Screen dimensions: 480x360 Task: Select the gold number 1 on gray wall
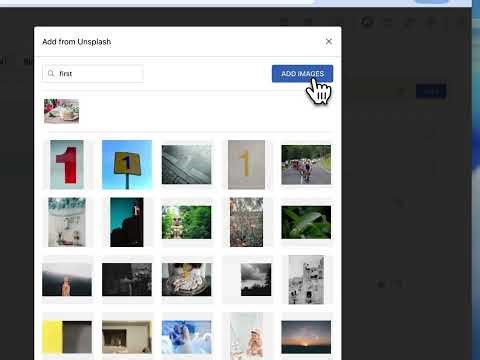(x=246, y=164)
